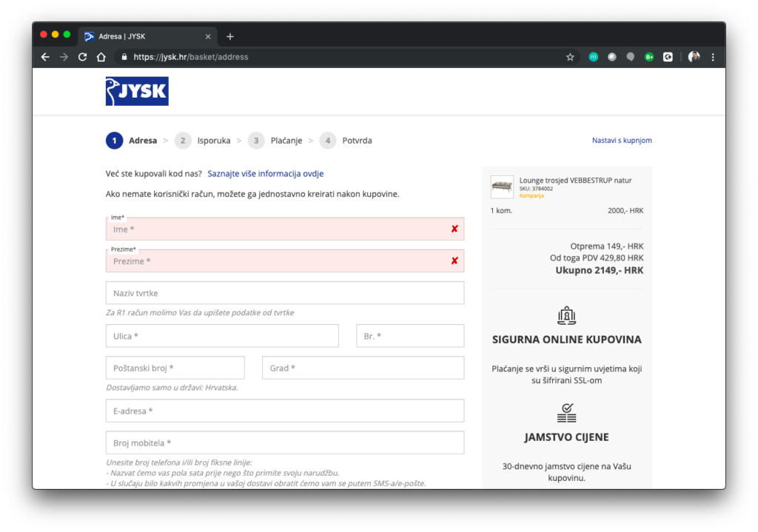Click the red X in the Prezime field
This screenshot has width=758, height=532.
click(x=455, y=261)
